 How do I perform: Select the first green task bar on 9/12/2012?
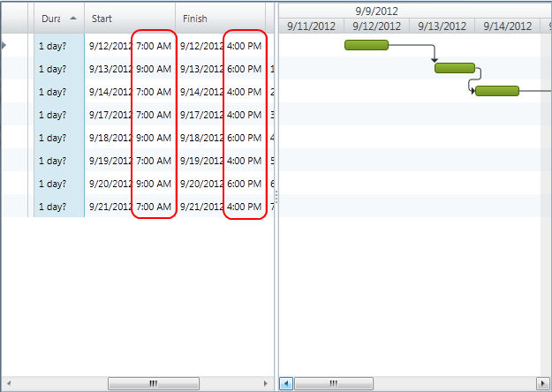pyautogui.click(x=366, y=45)
